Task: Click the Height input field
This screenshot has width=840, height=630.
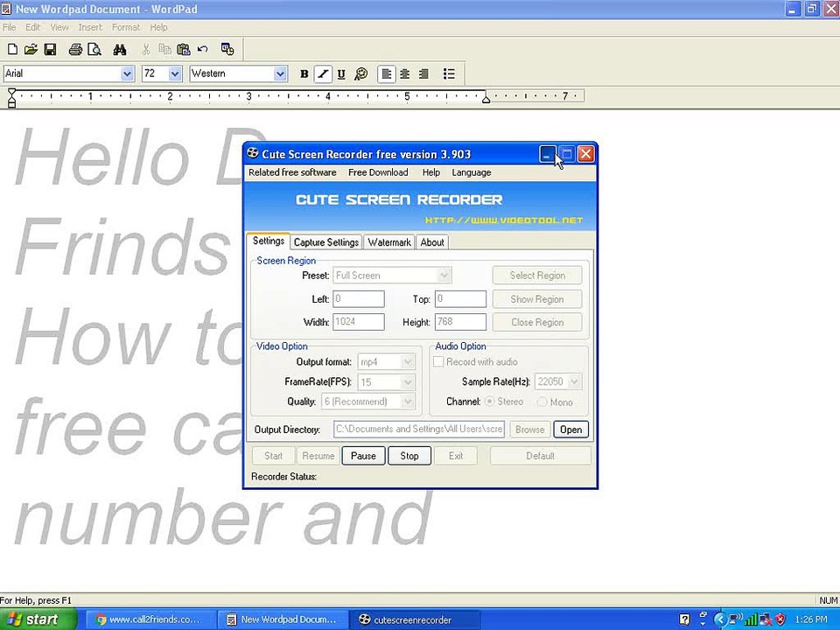Action: [x=461, y=322]
